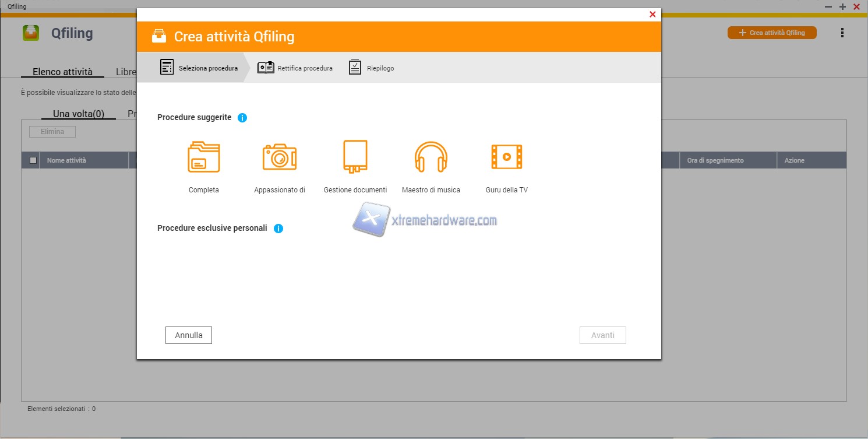Choose the Guru della TV icon
868x439 pixels.
coord(507,157)
